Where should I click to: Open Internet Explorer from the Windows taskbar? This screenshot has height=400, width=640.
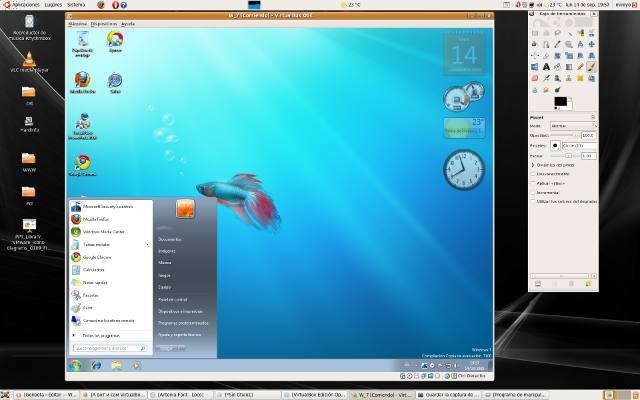[x=96, y=366]
